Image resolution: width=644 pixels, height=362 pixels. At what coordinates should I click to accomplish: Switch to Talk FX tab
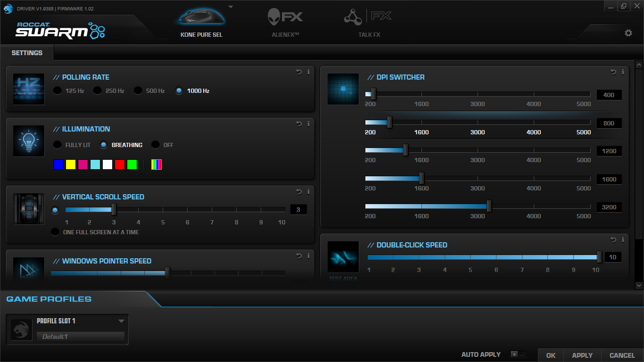pyautogui.click(x=369, y=35)
